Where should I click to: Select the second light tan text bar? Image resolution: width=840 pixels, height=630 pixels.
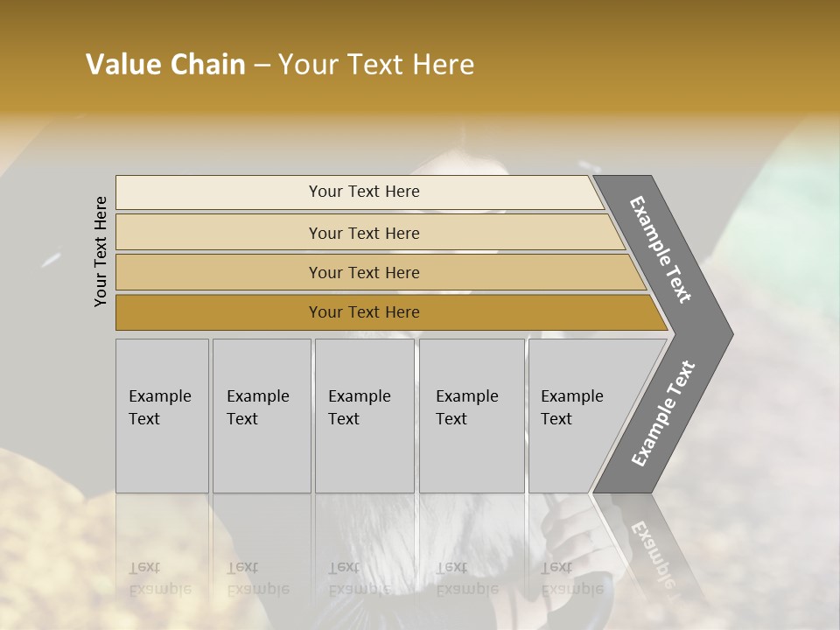[x=363, y=233]
